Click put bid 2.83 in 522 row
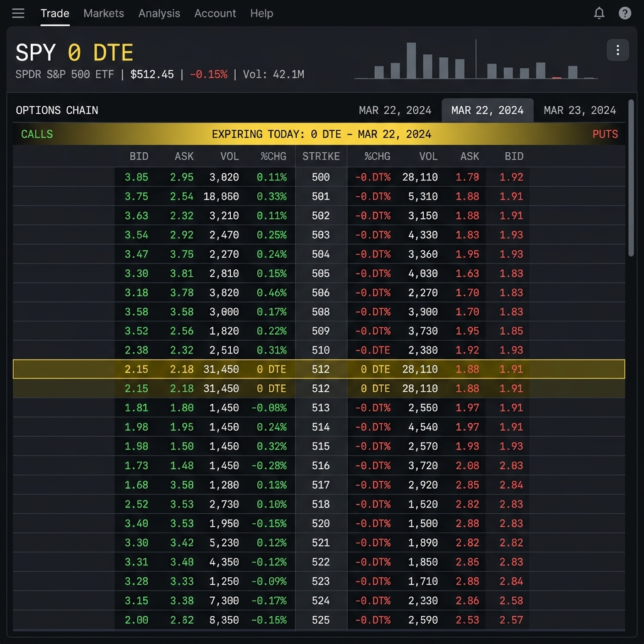The width and height of the screenshot is (644, 644). coord(511,562)
